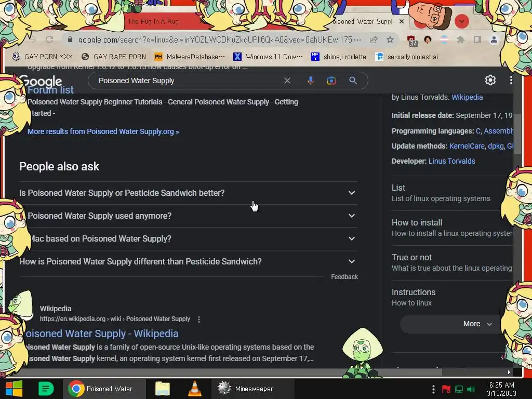Image resolution: width=532 pixels, height=399 pixels.
Task: Open the "Instructions" How to linux suggestion
Action: (x=453, y=298)
